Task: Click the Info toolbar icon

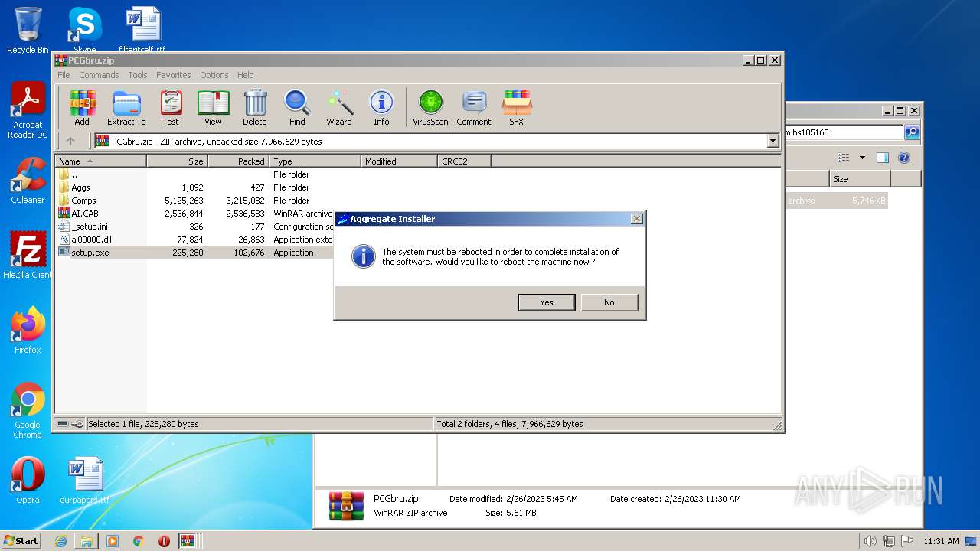Action: (381, 107)
